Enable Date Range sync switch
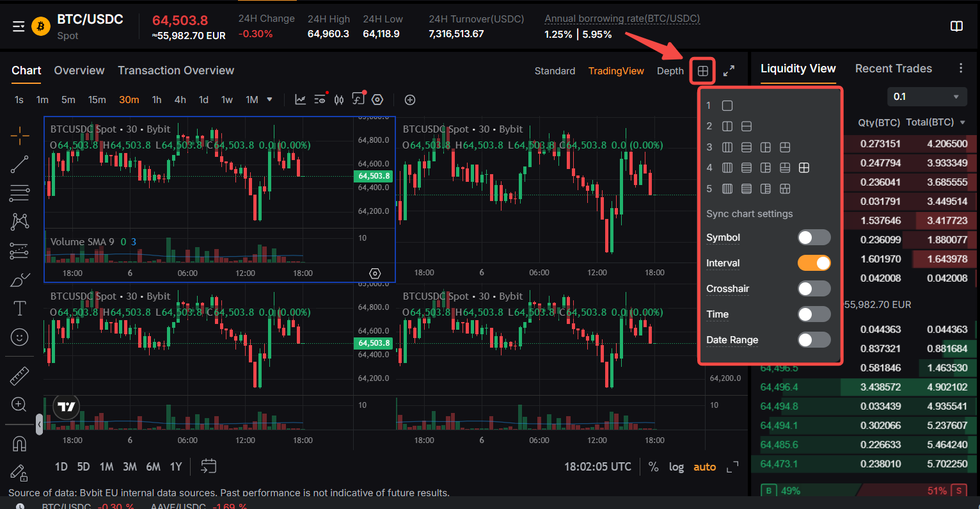Viewport: 980px width, 509px height. [x=814, y=340]
